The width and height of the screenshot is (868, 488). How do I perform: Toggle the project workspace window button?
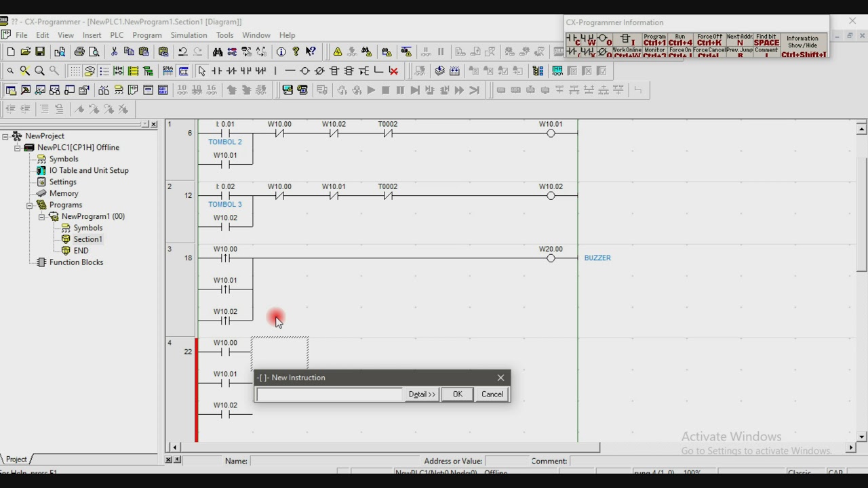[11, 90]
